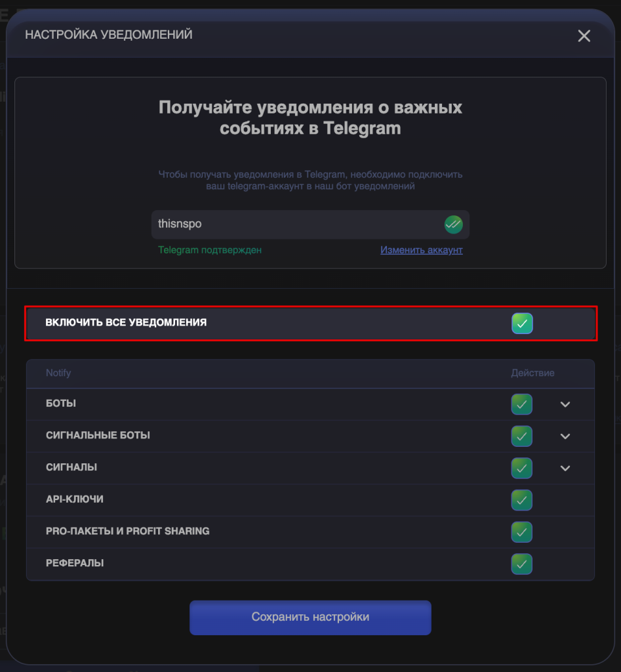Screen dimensions: 621x672
Task: Expand the 'Боты' row chevron
Action: [565, 404]
